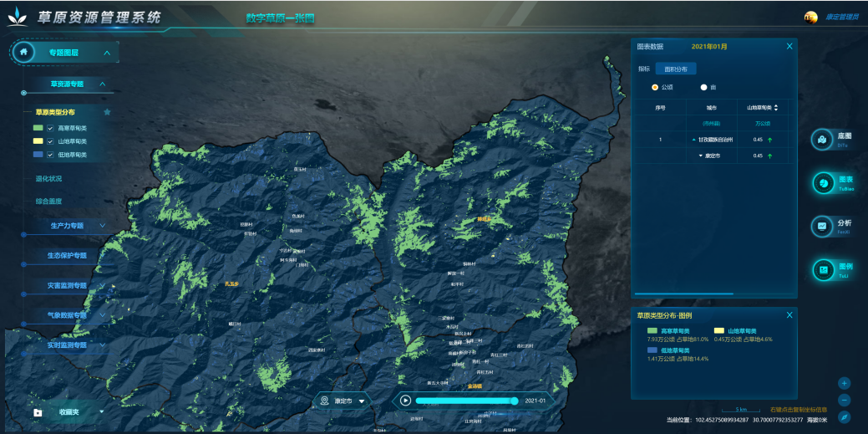Click green up arrow in 康定市 row
The image size is (868, 434).
tap(769, 156)
